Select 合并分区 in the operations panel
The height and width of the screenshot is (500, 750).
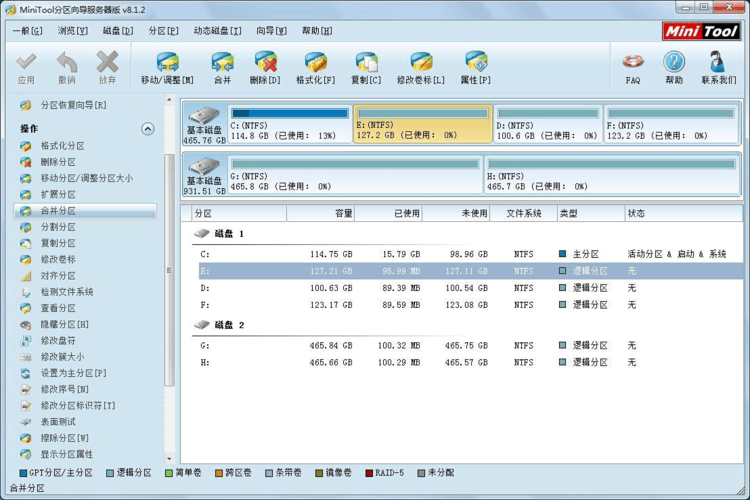point(85,211)
